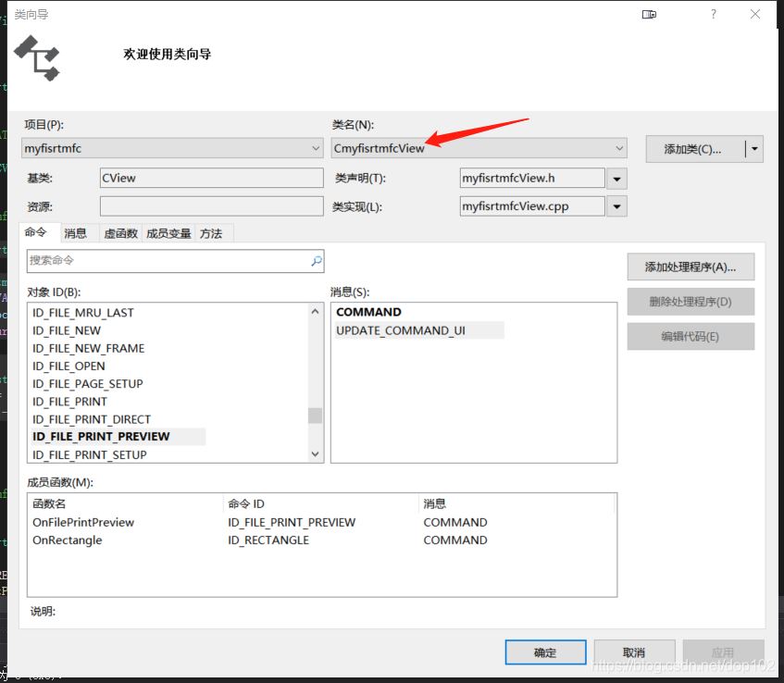This screenshot has height=683, width=784.
Task: Click the object ID list scrollbar thumb
Action: coord(315,416)
